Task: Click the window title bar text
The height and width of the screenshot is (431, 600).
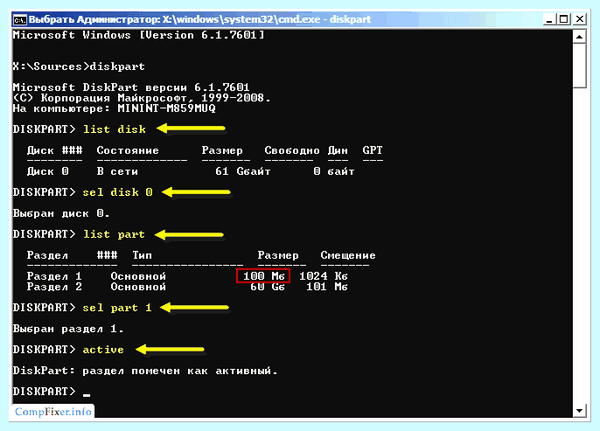Action: pyautogui.click(x=200, y=19)
